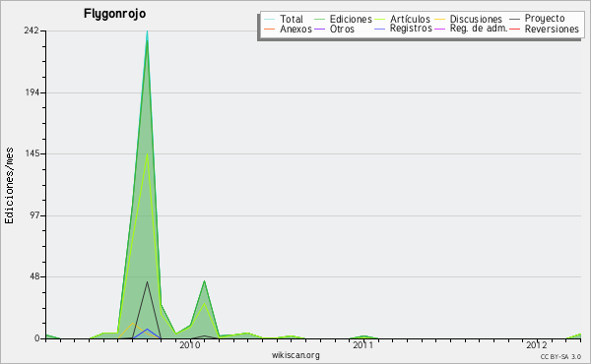591x364 pixels.
Task: Click the black Proyecto line peak
Action: pyautogui.click(x=147, y=282)
